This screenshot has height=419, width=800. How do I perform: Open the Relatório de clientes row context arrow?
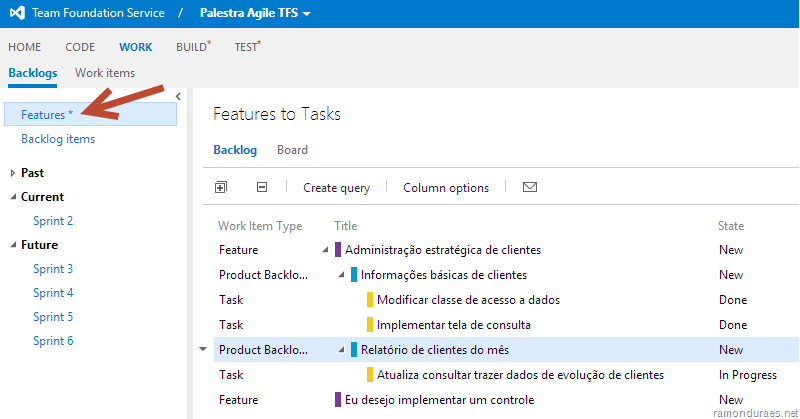coord(203,350)
